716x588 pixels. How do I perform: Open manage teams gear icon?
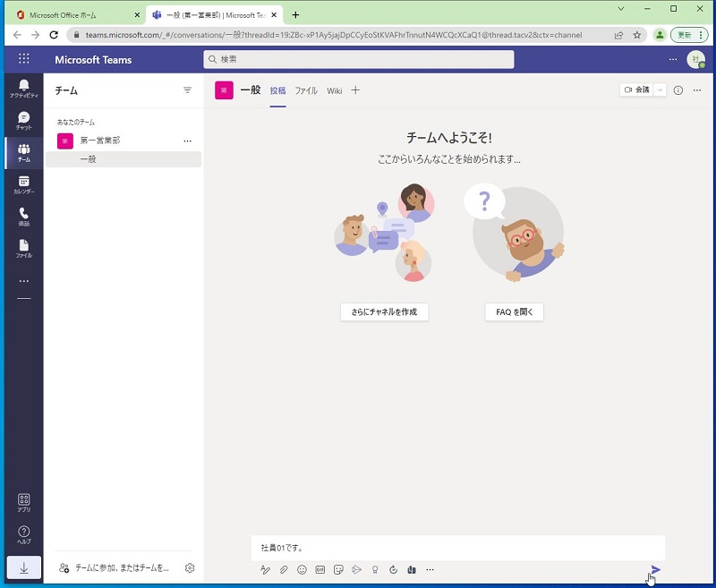click(190, 568)
